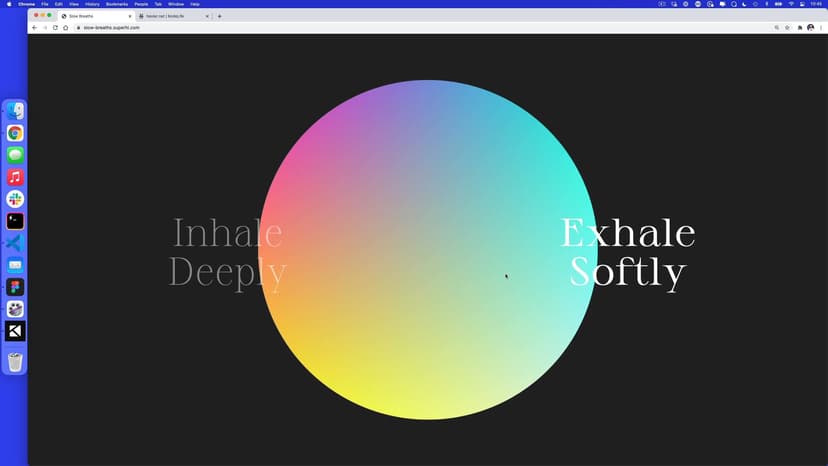Screen dimensions: 828x466
Task: Go to the browser home page
Action: [x=65, y=27]
